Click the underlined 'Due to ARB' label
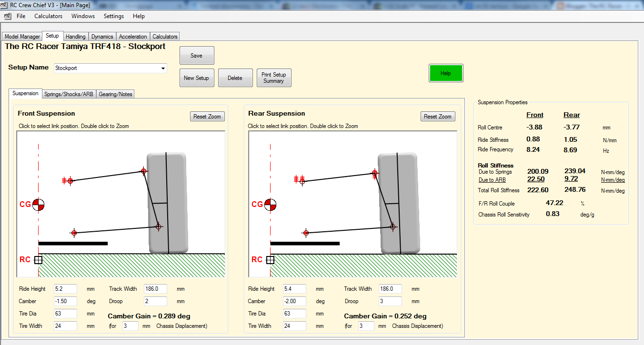Screen dimensions: 644x345 [x=492, y=180]
